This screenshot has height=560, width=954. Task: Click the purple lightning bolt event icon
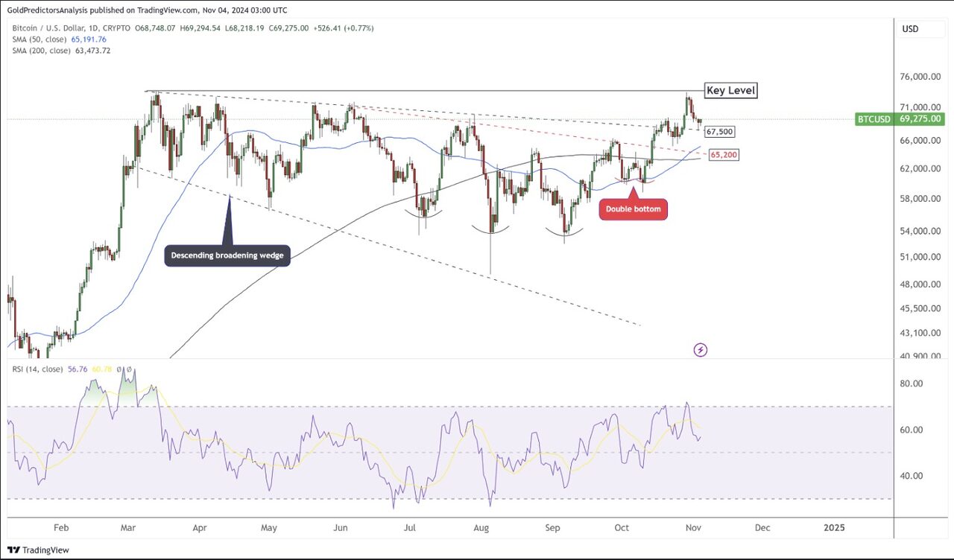[700, 349]
